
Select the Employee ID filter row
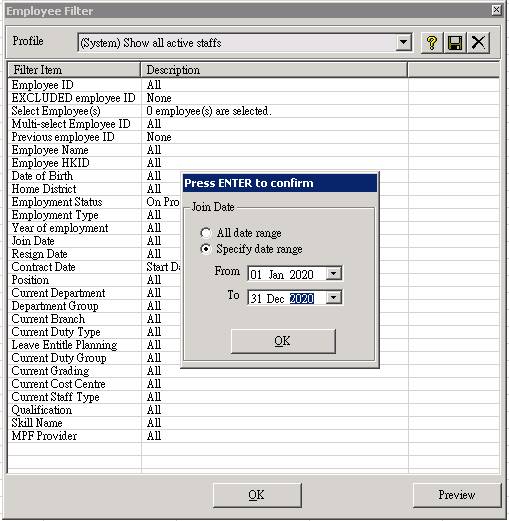click(x=253, y=85)
